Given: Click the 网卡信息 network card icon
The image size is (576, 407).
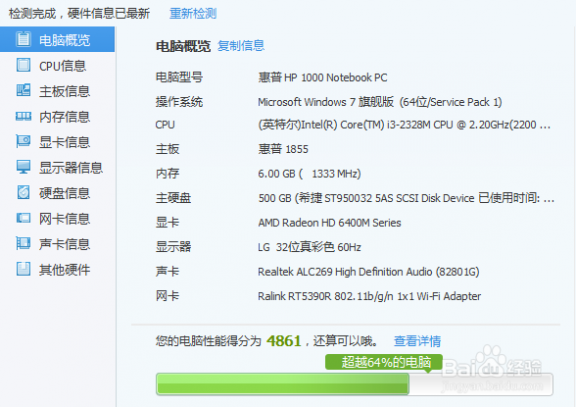Looking at the screenshot, I should (24, 218).
